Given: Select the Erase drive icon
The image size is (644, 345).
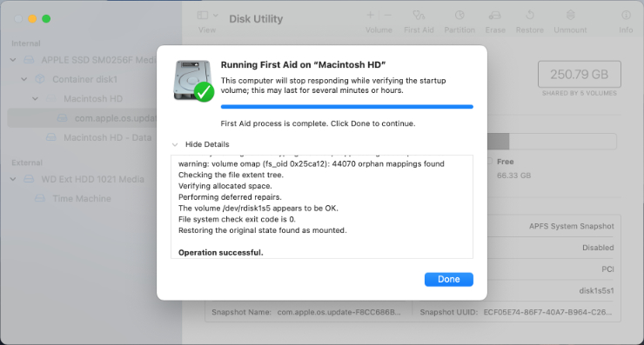Looking at the screenshot, I should [x=494, y=16].
